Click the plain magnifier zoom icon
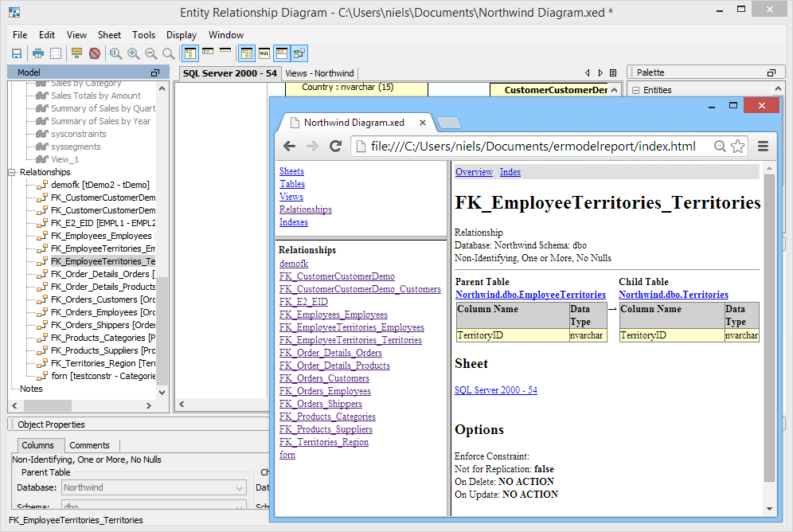 169,53
